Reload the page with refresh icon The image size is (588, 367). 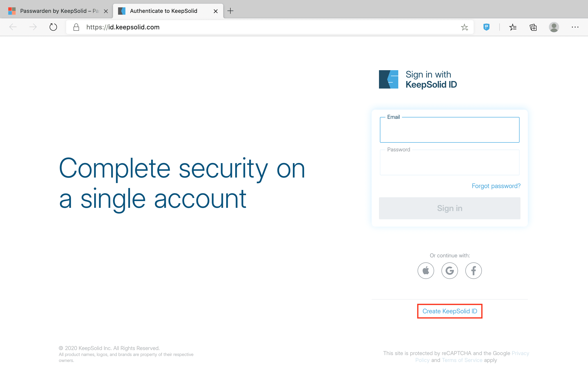click(53, 27)
